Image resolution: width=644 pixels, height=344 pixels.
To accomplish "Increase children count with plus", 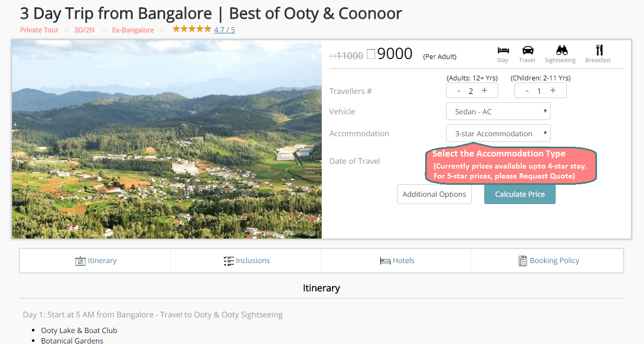I will (x=553, y=91).
